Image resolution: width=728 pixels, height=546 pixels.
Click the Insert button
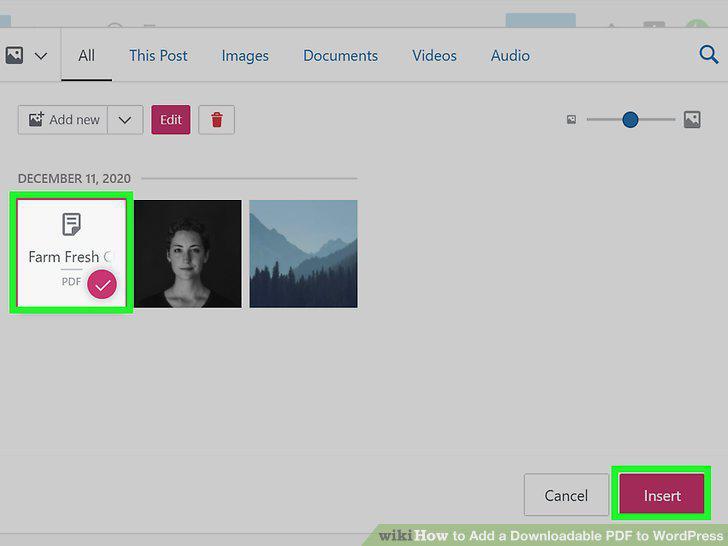click(x=662, y=494)
